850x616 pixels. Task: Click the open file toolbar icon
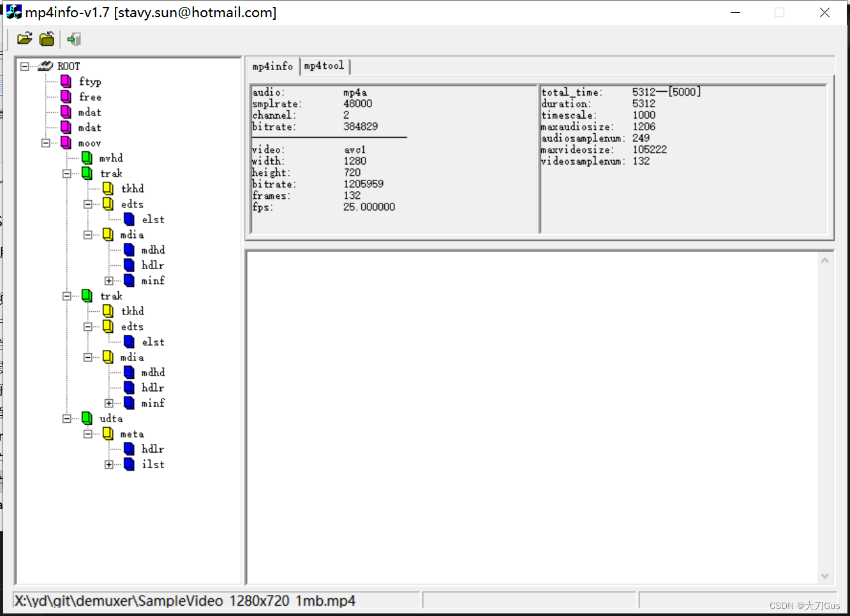pyautogui.click(x=24, y=39)
